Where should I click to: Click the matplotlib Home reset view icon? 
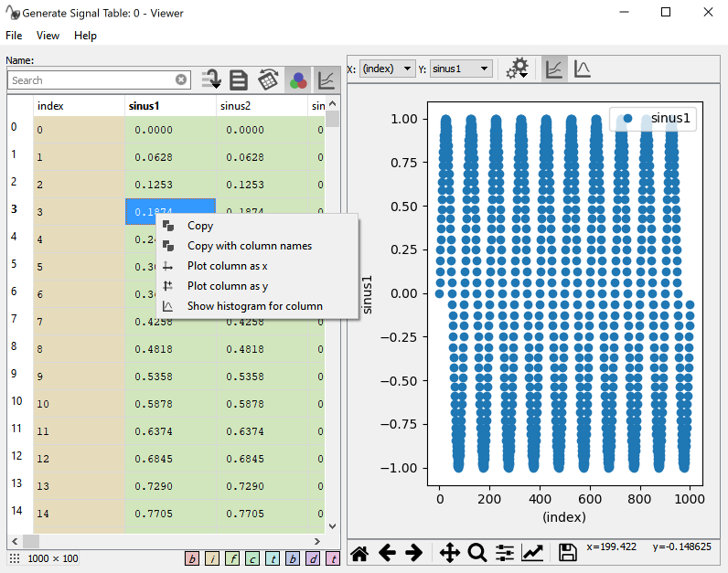click(x=359, y=552)
